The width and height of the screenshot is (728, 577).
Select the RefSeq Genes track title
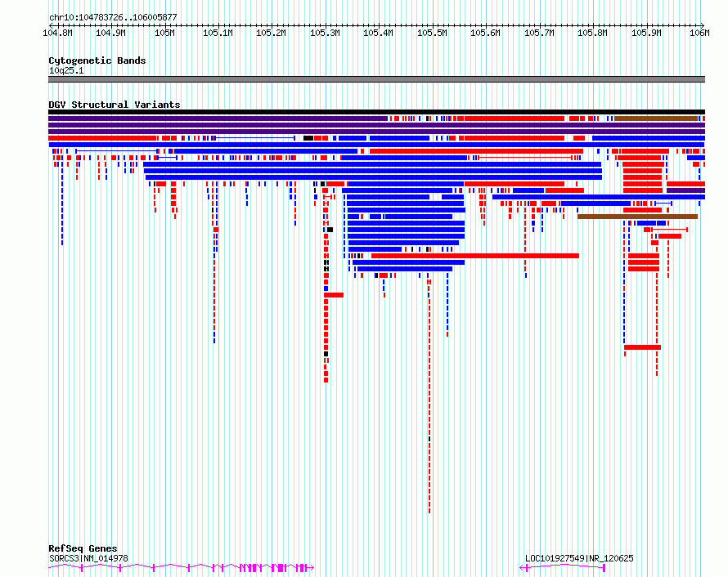(83, 548)
